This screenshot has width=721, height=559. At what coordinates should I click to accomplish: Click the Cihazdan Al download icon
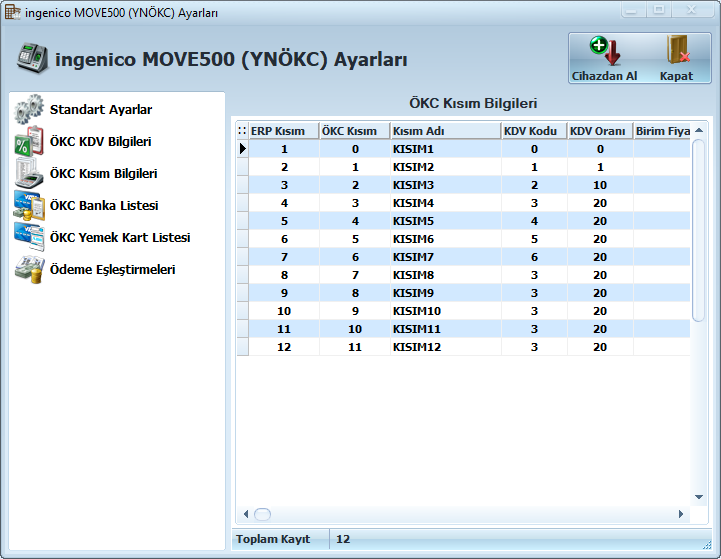[x=605, y=51]
